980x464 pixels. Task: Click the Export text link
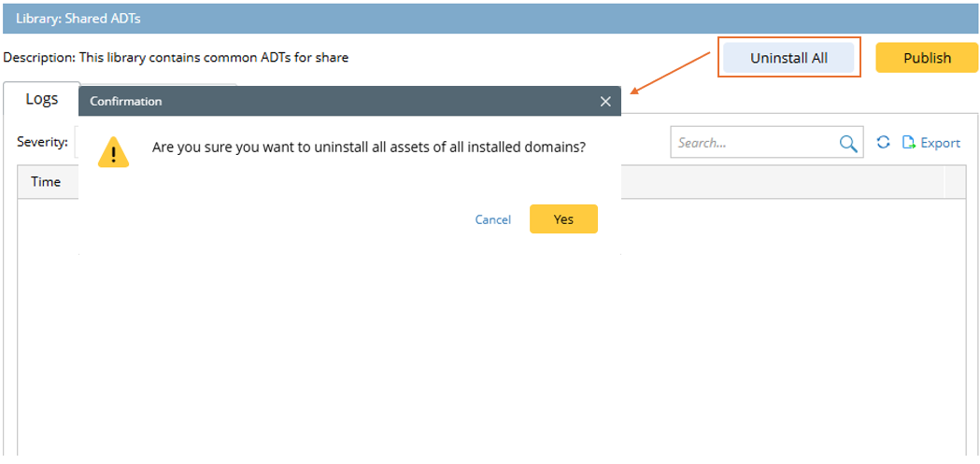pyautogui.click(x=940, y=143)
